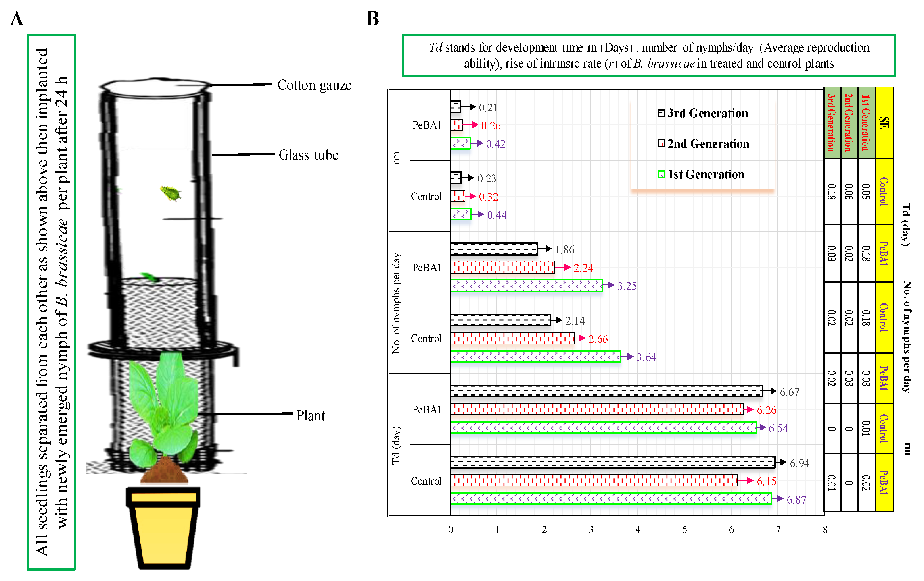The width and height of the screenshot is (924, 581).
Task: Click the 3rd Generation table header
Action: pyautogui.click(x=832, y=123)
